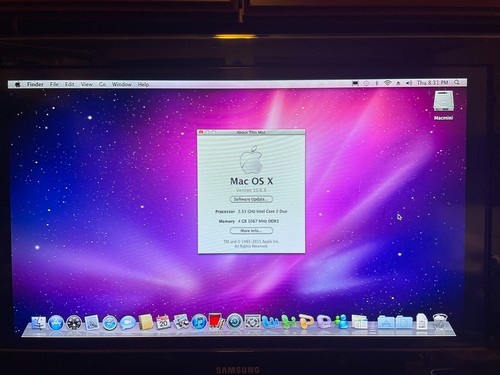
Task: Click the Version 10.6.8 text
Action: [x=251, y=190]
